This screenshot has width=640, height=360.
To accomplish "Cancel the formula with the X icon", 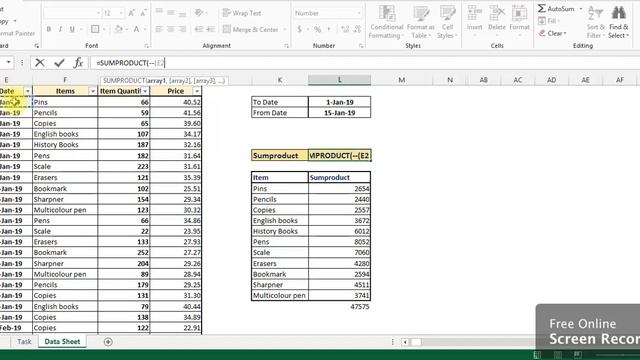I will [40, 63].
